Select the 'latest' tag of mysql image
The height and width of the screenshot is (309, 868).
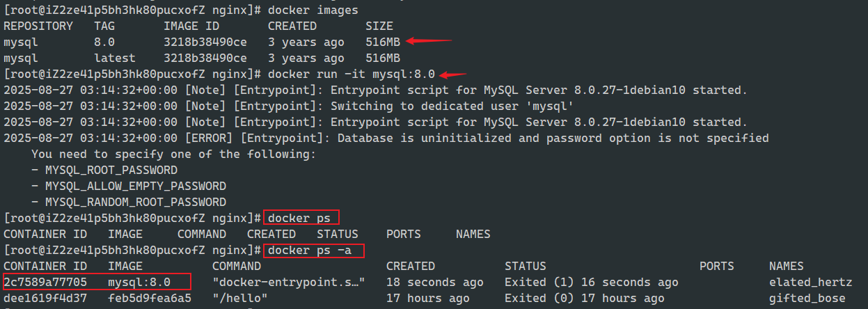click(114, 58)
